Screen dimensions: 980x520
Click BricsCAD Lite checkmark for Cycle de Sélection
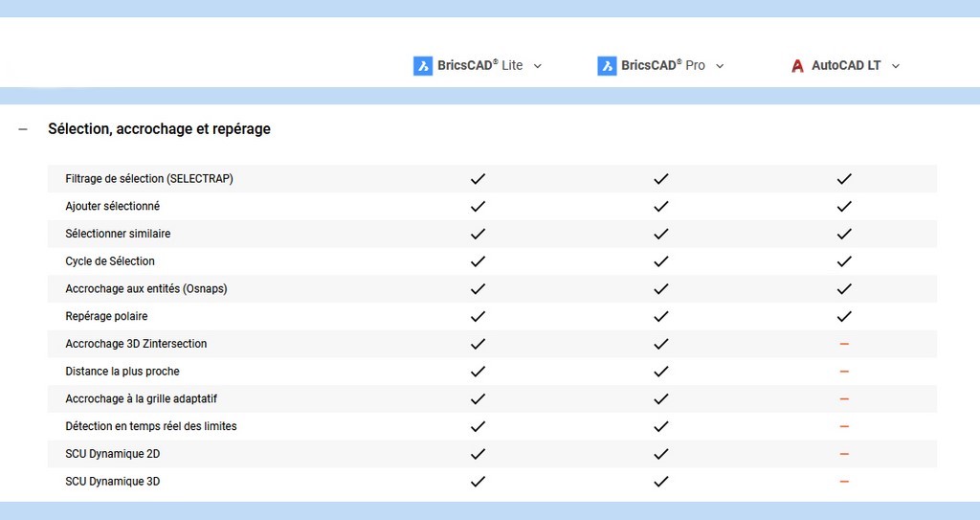click(x=478, y=261)
